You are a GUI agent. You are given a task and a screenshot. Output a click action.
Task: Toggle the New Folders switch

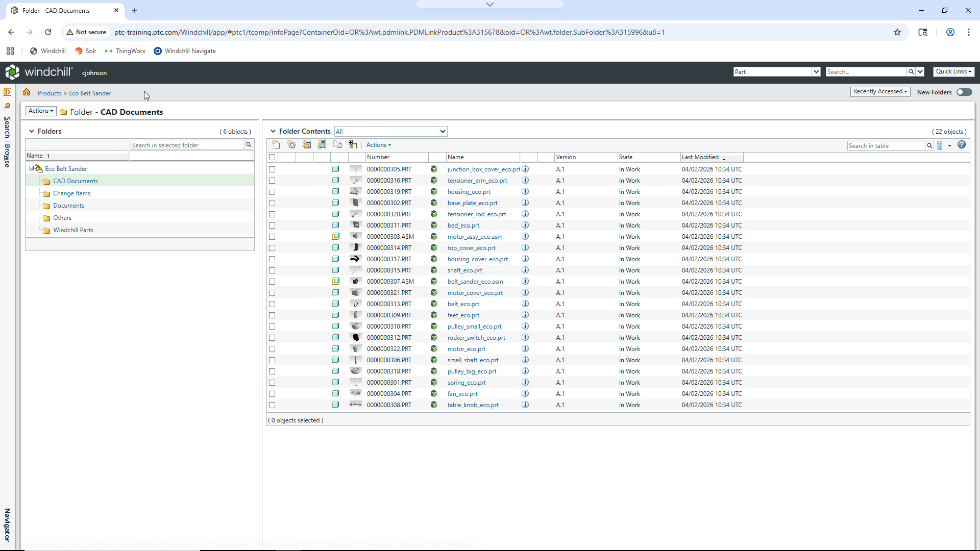(x=964, y=92)
